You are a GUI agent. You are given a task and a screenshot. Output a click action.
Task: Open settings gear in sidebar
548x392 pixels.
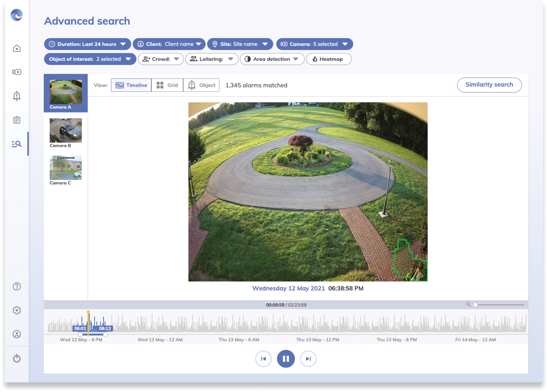click(17, 310)
